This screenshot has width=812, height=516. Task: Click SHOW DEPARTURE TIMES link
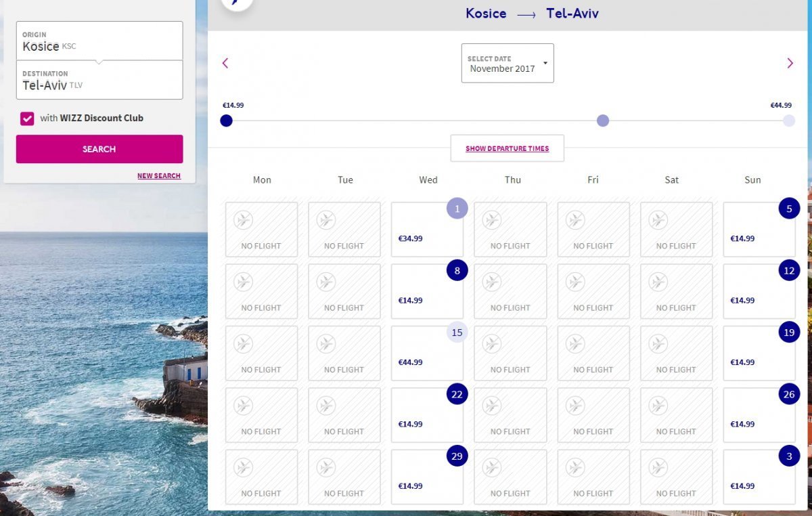(507, 149)
